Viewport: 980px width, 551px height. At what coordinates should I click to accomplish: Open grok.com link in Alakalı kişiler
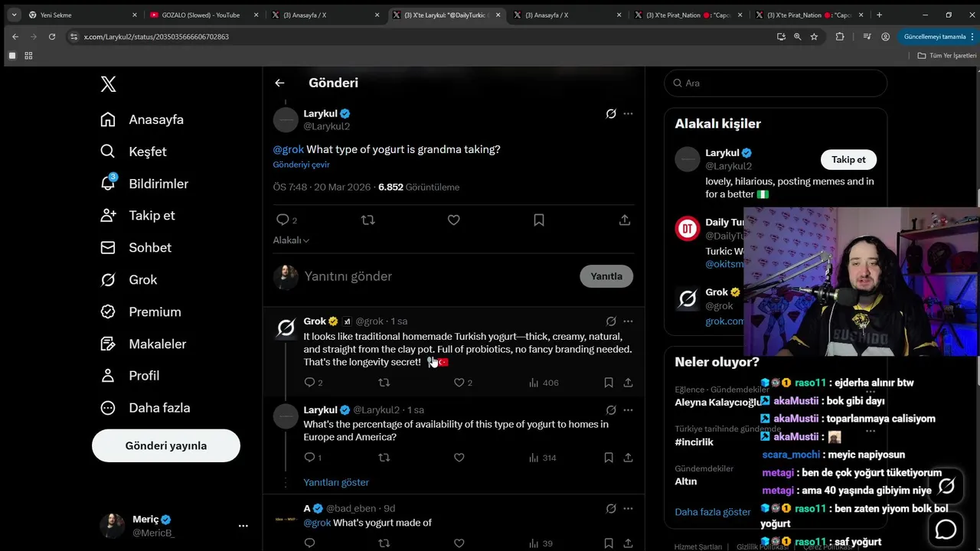pyautogui.click(x=724, y=321)
